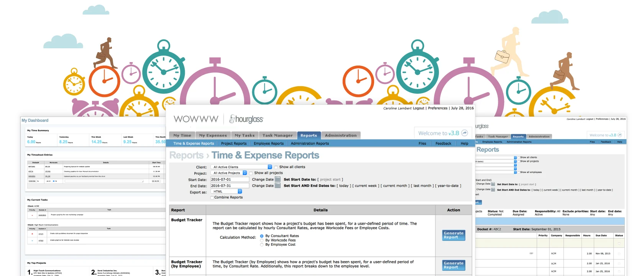This screenshot has width=644, height=276.
Task: Open the All Active Clients dropdown
Action: [x=242, y=167]
